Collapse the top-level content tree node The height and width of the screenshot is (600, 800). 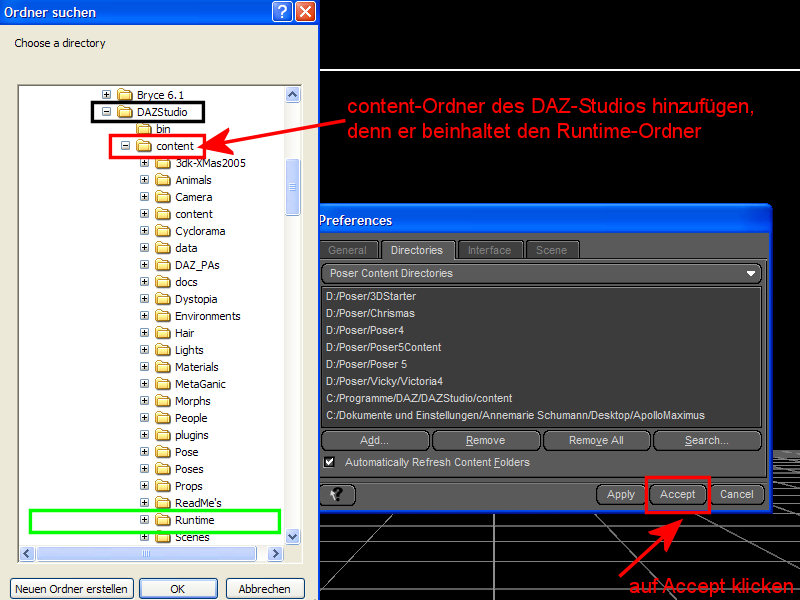click(x=126, y=145)
